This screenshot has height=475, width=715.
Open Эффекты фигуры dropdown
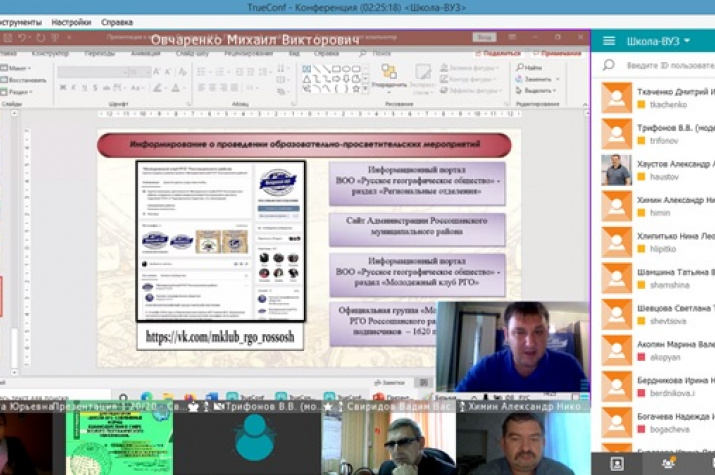coord(471,90)
